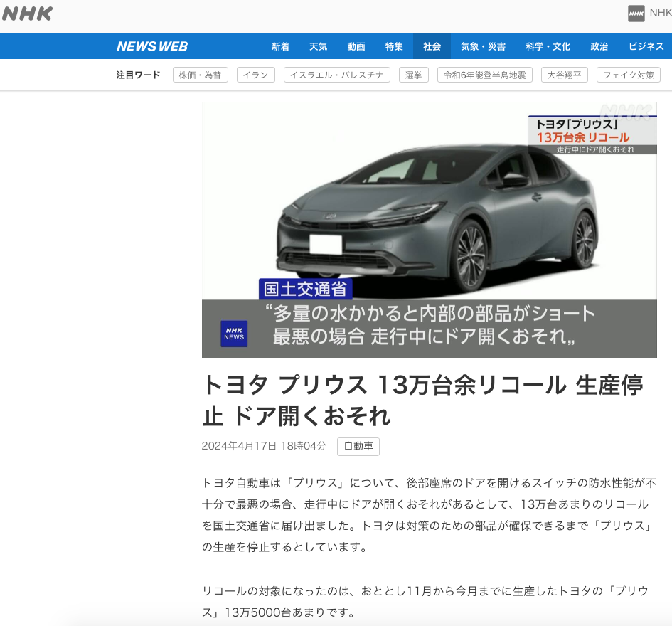Open the 天気 menu item

[x=318, y=46]
